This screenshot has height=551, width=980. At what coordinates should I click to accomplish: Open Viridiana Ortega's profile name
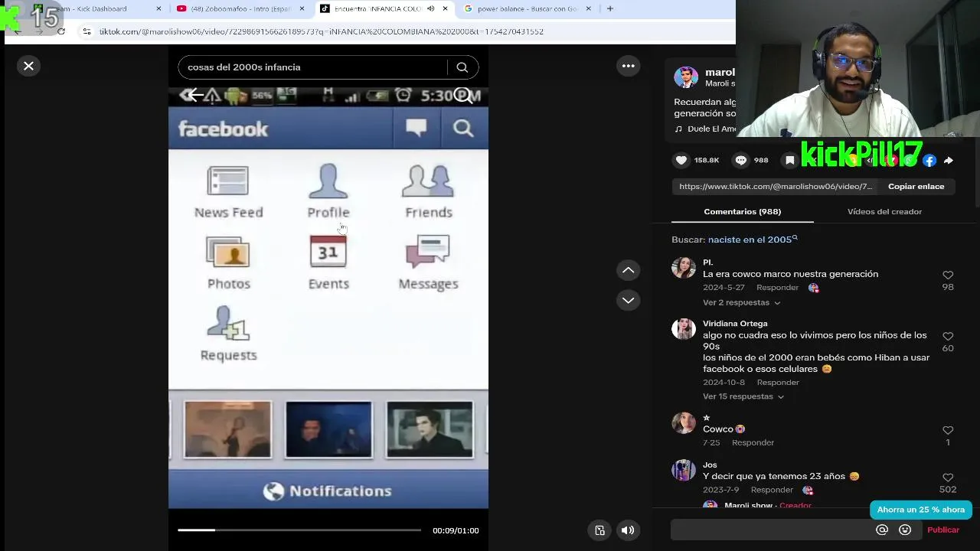coord(735,324)
